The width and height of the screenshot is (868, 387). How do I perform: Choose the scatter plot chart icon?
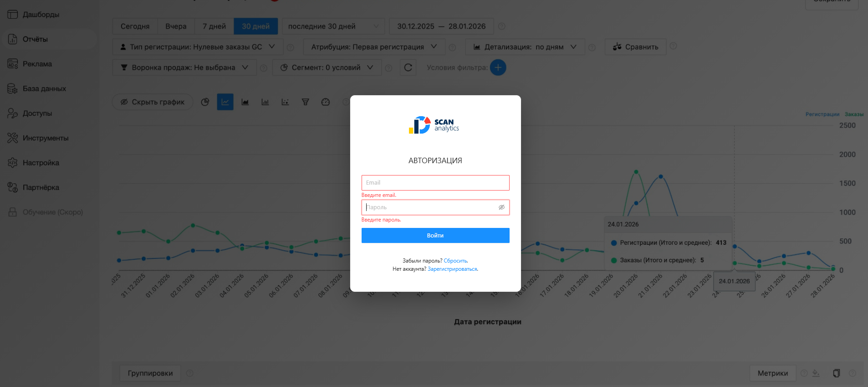point(285,102)
